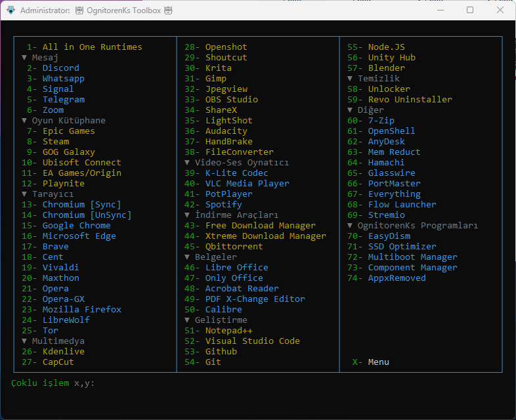The image size is (516, 420).
Task: Click 49- PDF X-Change Editor
Action: point(245,299)
